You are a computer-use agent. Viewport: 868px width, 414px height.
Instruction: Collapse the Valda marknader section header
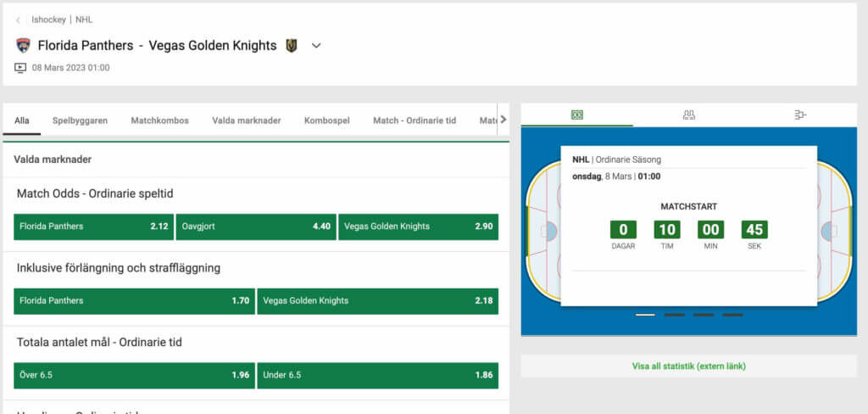click(x=256, y=159)
